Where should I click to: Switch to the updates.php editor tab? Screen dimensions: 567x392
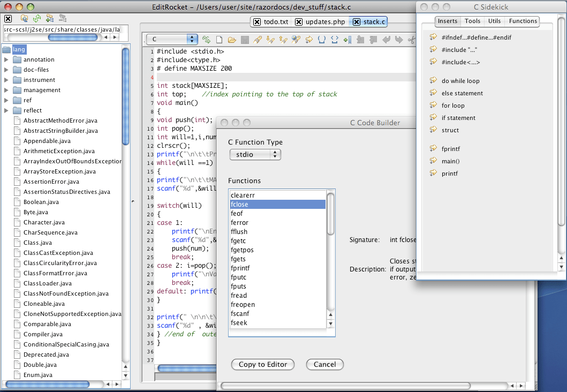pyautogui.click(x=325, y=22)
